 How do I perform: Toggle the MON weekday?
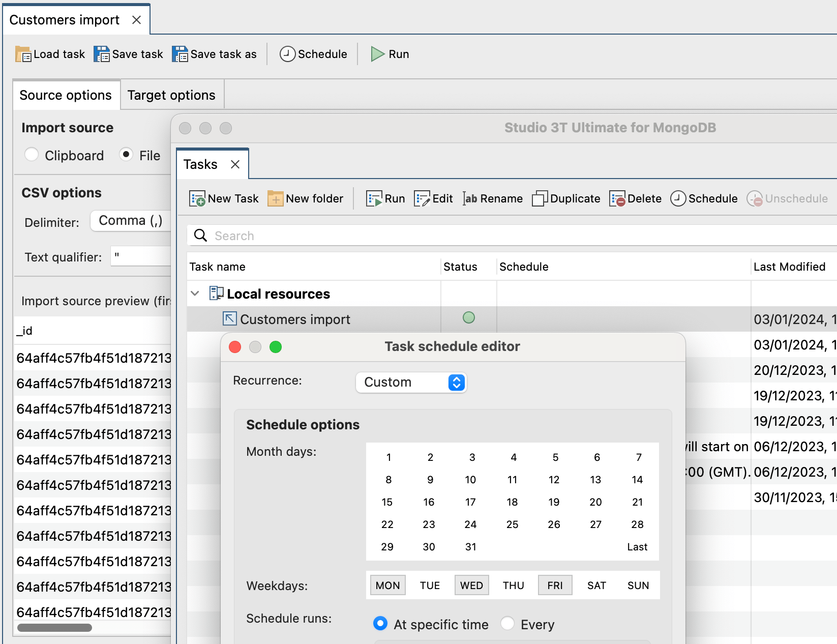click(387, 586)
